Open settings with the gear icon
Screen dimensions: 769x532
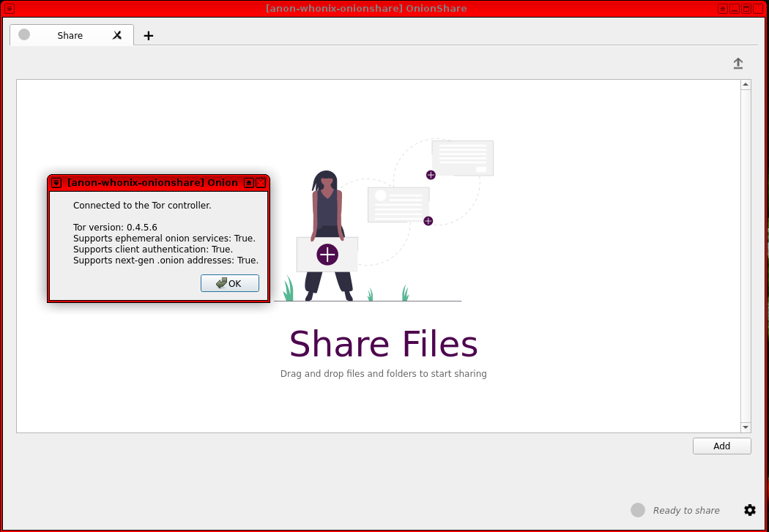750,510
